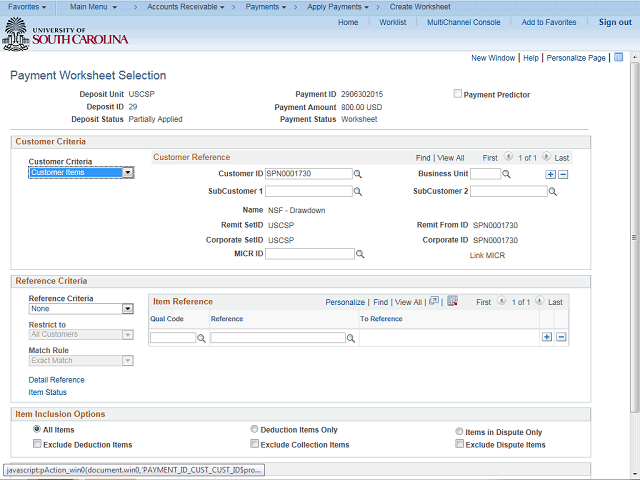Click the Customer ID lookup magnifier icon
Image resolution: width=640 pixels, height=480 pixels.
pyautogui.click(x=358, y=174)
